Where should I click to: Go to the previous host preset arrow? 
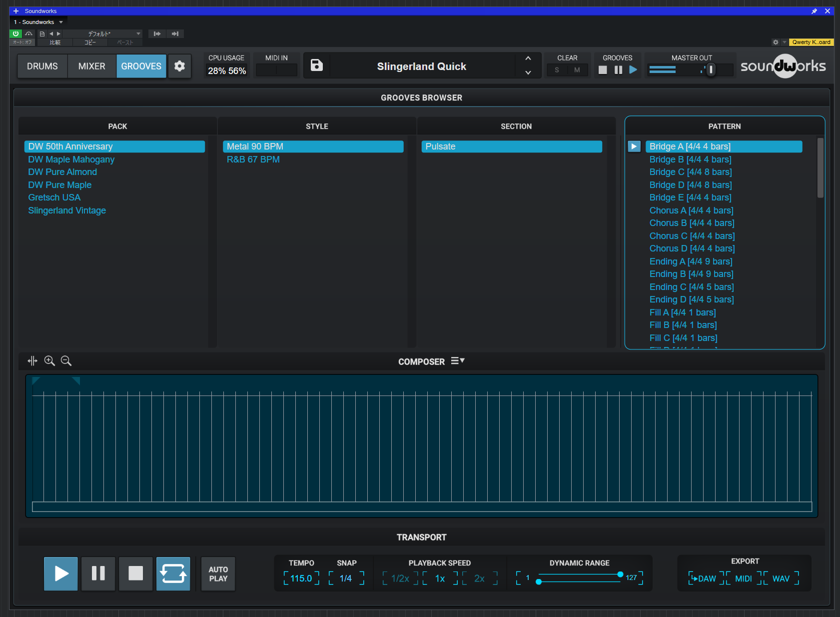tap(51, 34)
